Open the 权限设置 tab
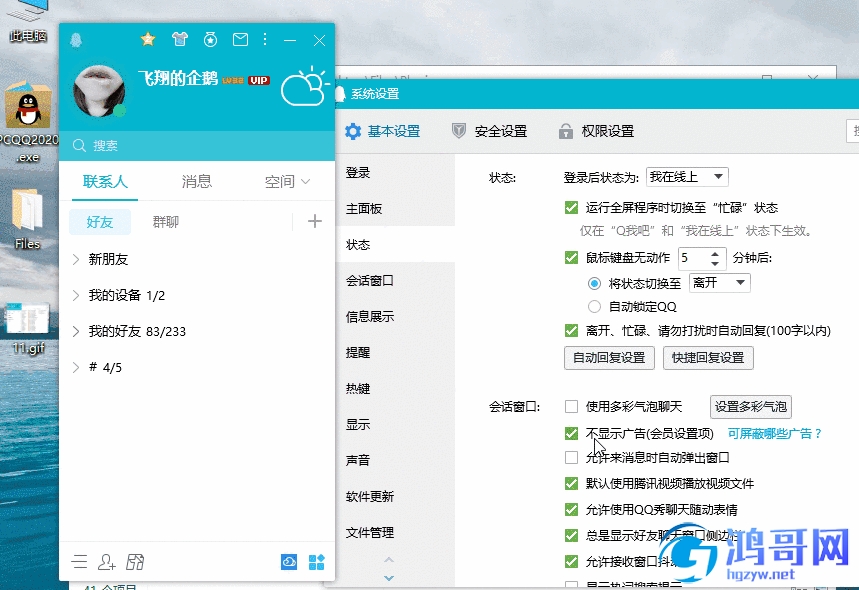The height and width of the screenshot is (590, 859). (x=596, y=131)
